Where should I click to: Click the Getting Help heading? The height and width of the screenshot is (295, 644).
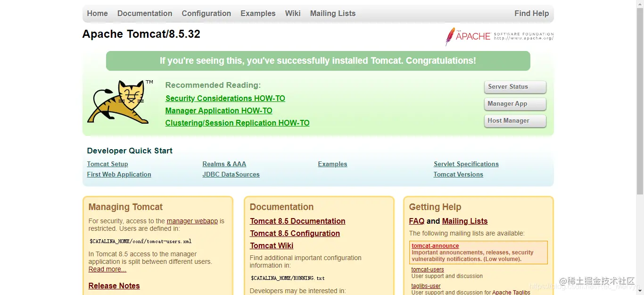click(x=435, y=207)
